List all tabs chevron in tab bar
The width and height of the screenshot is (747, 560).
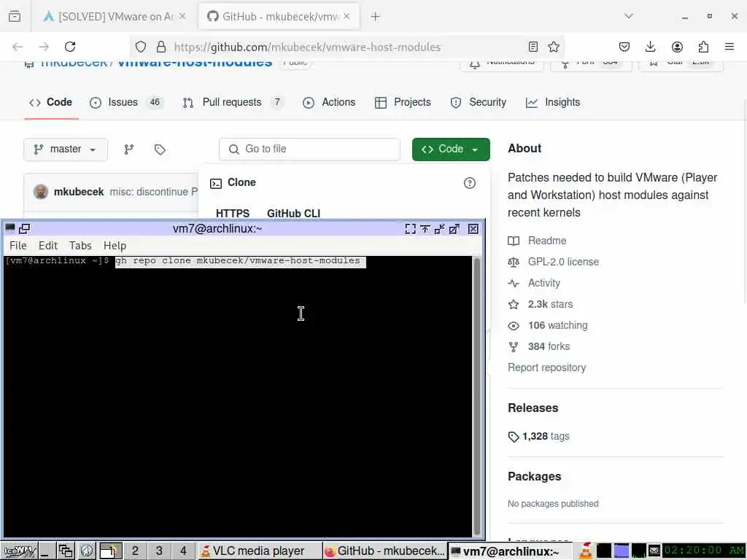point(629,16)
